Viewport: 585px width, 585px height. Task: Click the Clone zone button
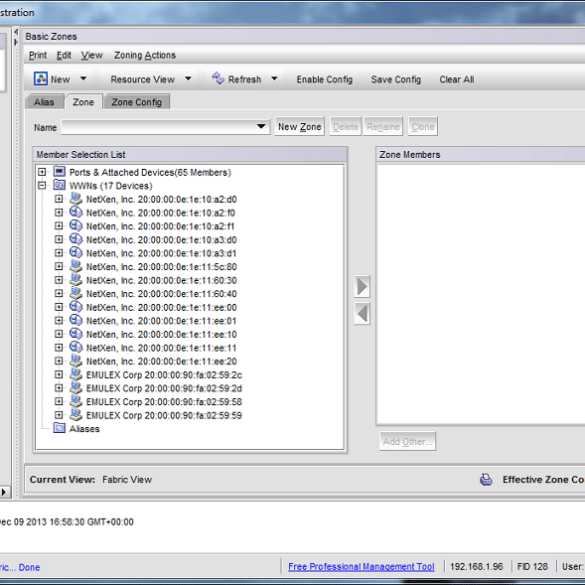[x=423, y=126]
